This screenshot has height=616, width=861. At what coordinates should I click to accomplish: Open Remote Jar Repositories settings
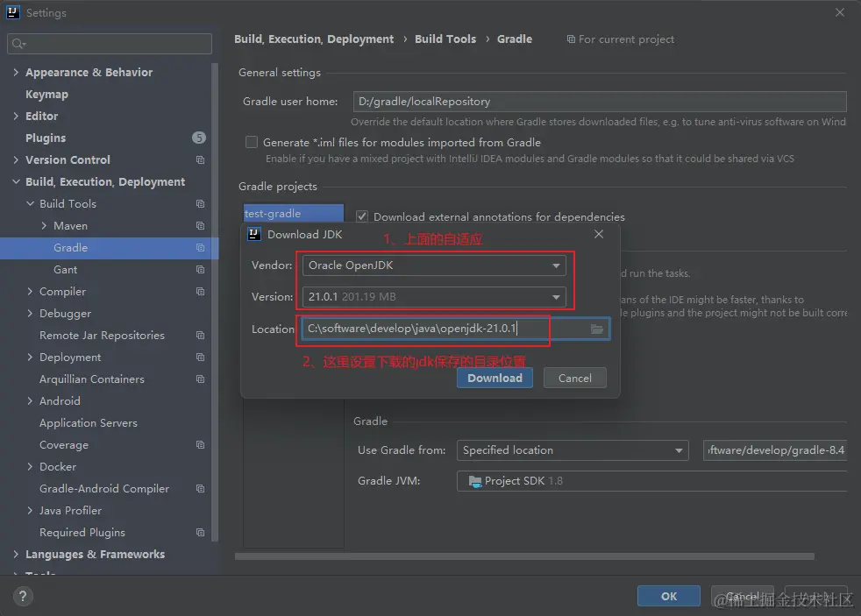102,336
